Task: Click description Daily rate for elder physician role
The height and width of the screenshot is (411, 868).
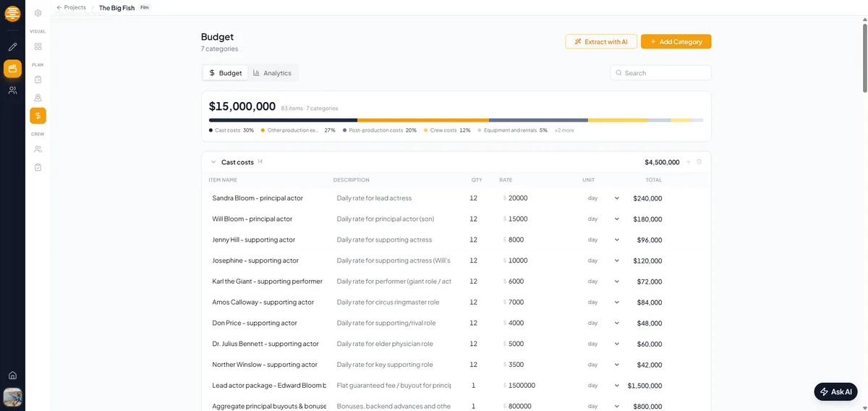Action: click(x=385, y=344)
